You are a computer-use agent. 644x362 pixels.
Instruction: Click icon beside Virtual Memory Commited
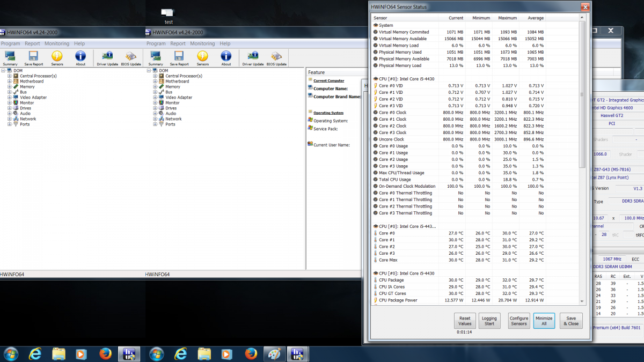pos(376,32)
